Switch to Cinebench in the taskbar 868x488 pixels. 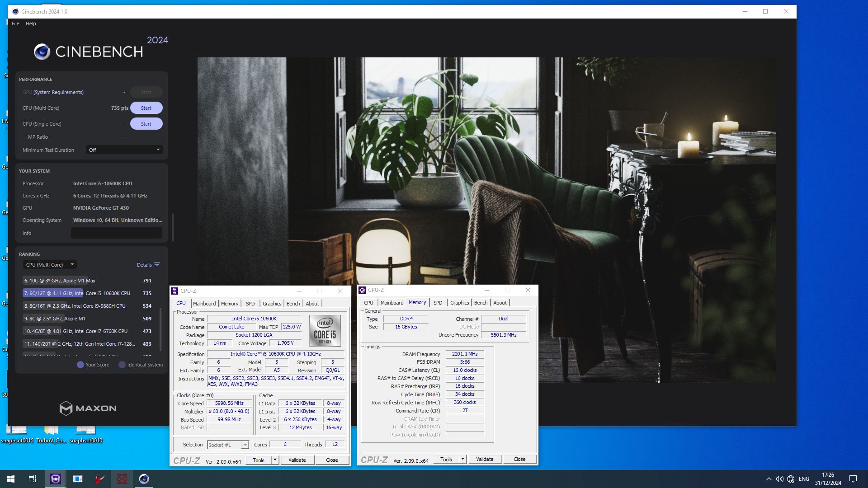[x=144, y=479]
